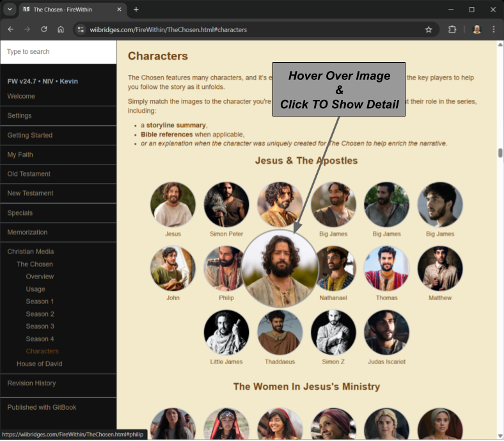The width and height of the screenshot is (504, 441).
Task: Click the Simon Z portrait
Action: (x=333, y=333)
